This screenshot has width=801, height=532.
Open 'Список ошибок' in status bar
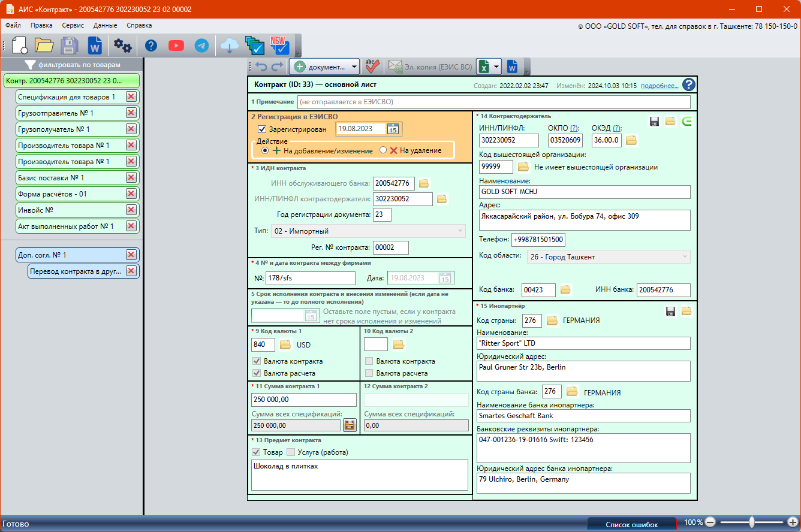point(632,524)
